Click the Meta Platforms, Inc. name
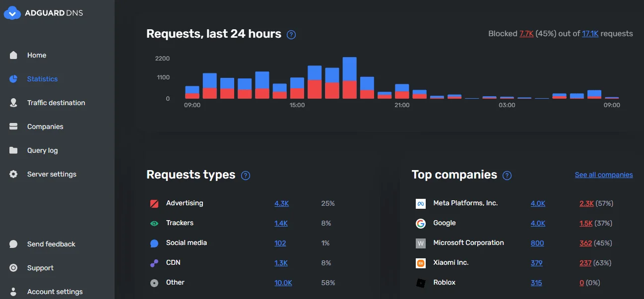The image size is (644, 299). pos(465,203)
